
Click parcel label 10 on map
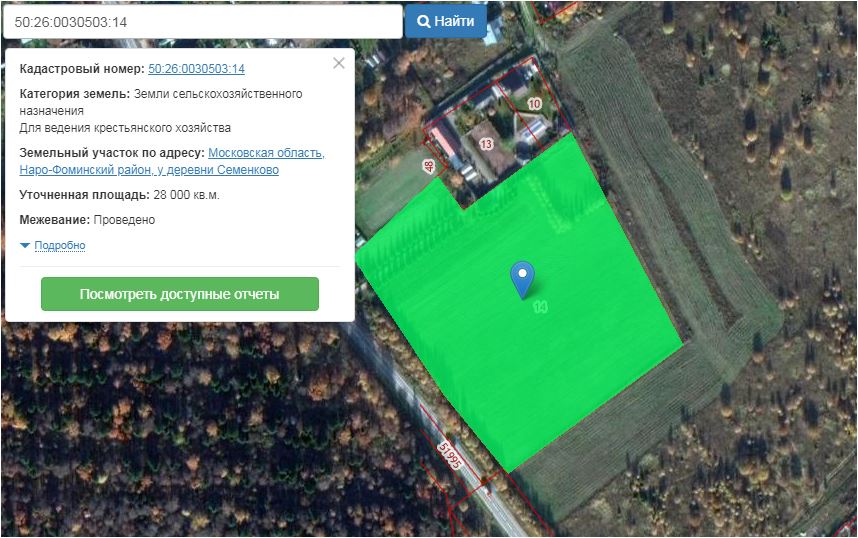point(534,103)
